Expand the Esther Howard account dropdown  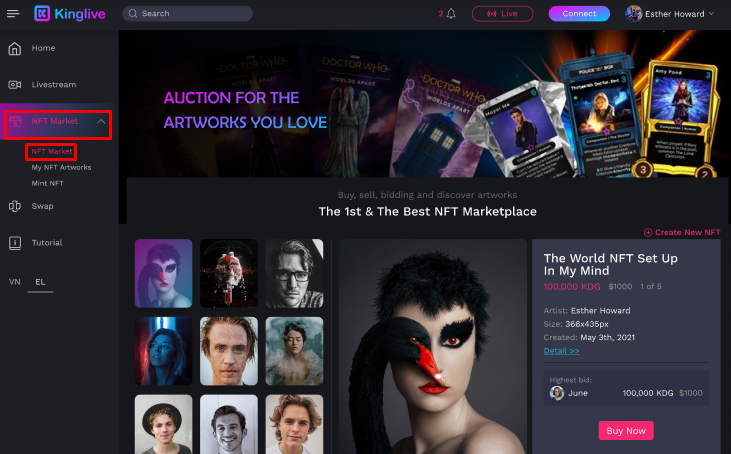click(711, 14)
